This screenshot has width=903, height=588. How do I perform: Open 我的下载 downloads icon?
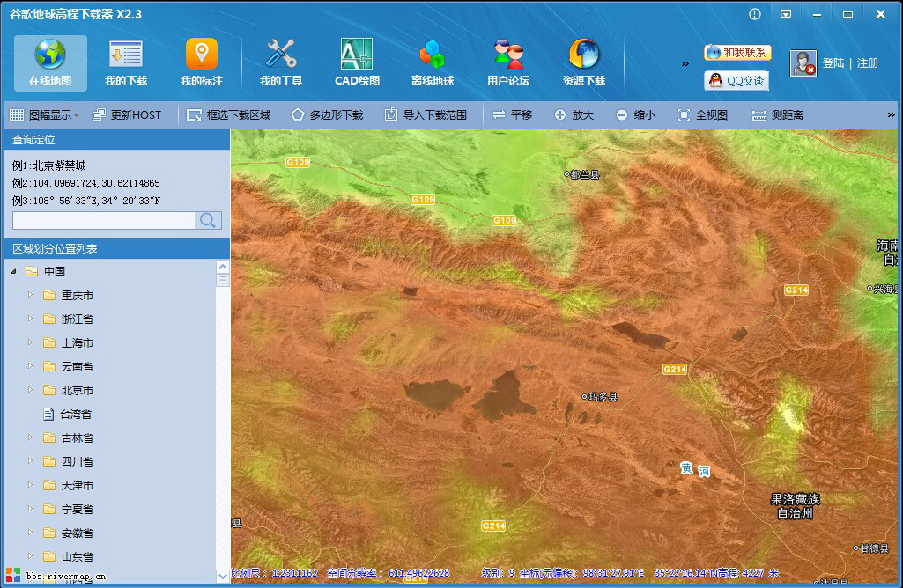(126, 55)
